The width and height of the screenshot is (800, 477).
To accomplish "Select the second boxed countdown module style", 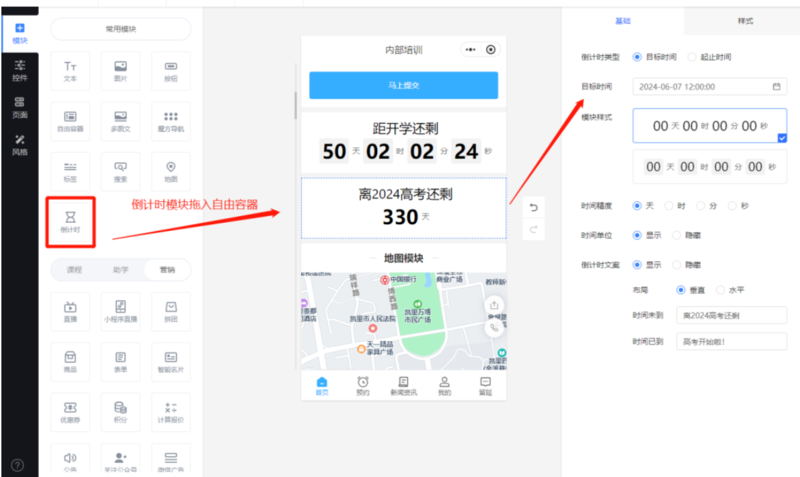I will pos(701,166).
